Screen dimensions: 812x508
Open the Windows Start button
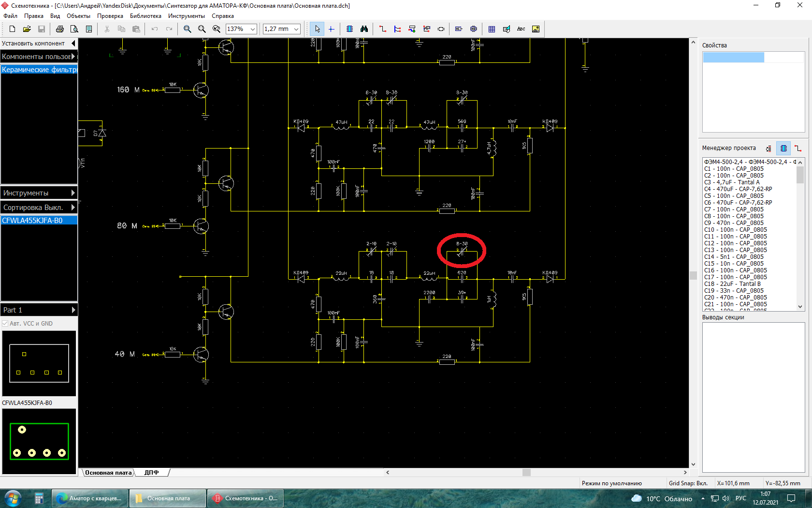(13, 498)
